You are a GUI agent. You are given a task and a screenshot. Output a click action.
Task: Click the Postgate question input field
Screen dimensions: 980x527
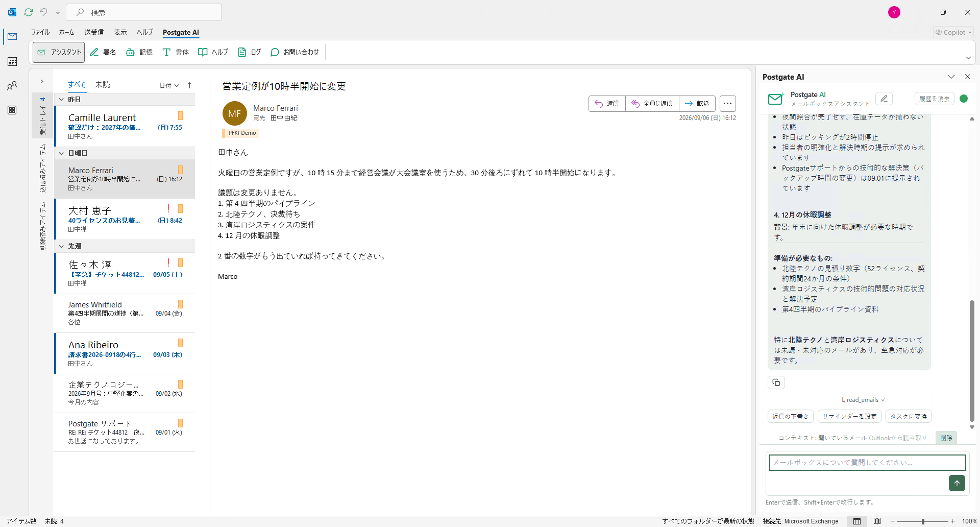coord(867,463)
